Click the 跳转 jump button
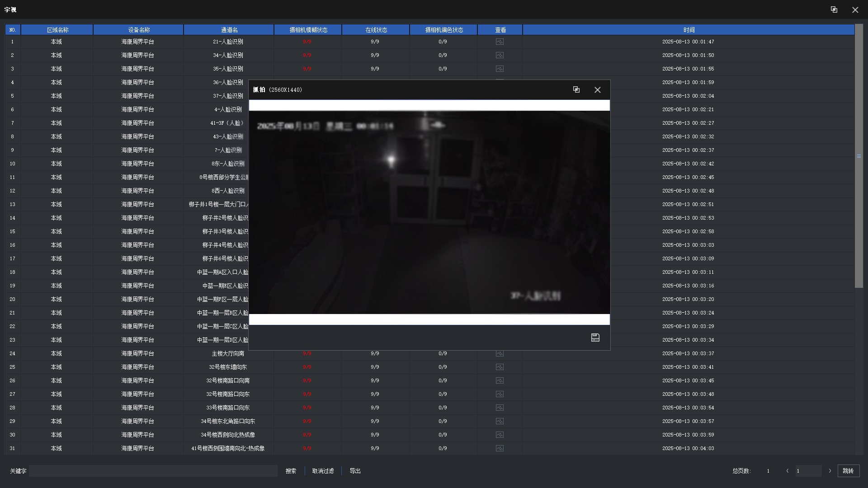Screen dimensions: 868x488 tap(848, 471)
